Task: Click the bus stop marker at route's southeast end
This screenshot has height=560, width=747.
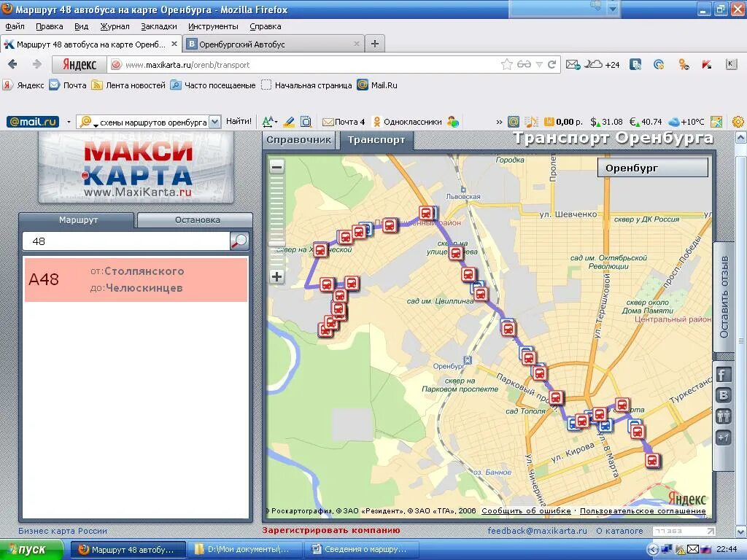Action: click(x=653, y=461)
